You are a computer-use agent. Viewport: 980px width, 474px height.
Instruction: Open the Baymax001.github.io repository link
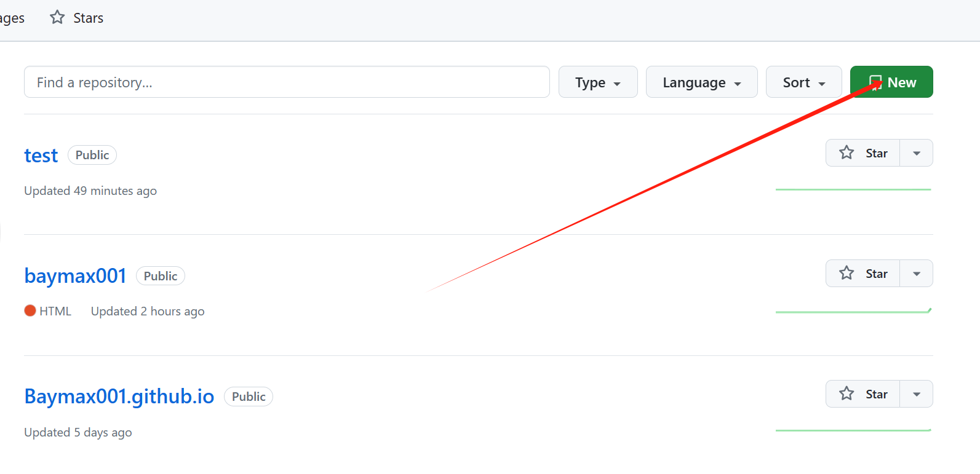[119, 397]
